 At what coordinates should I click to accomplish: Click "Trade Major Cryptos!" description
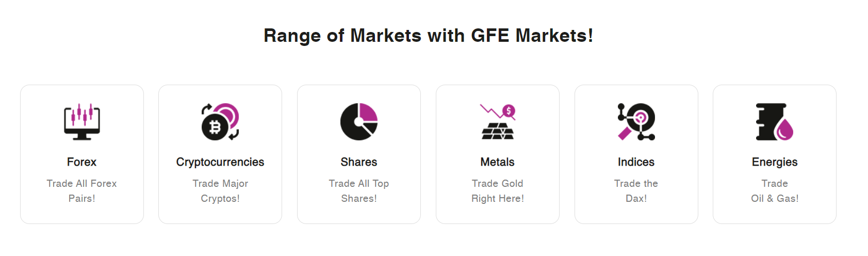click(220, 191)
